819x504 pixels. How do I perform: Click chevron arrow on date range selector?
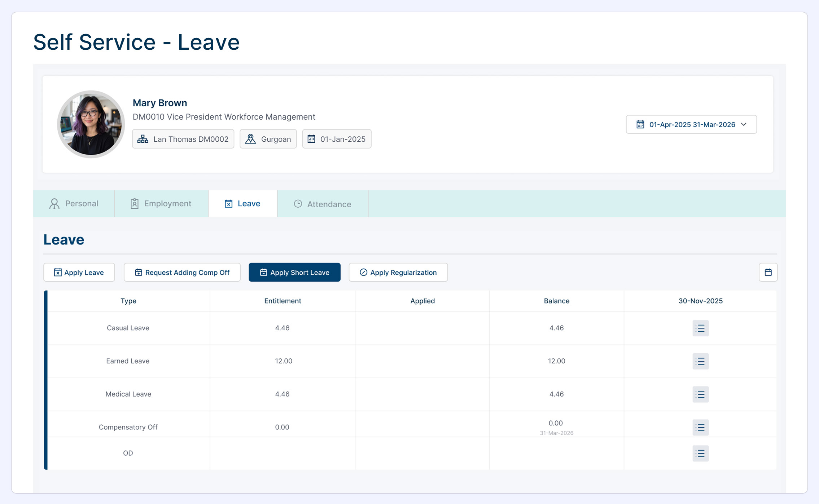[744, 124]
